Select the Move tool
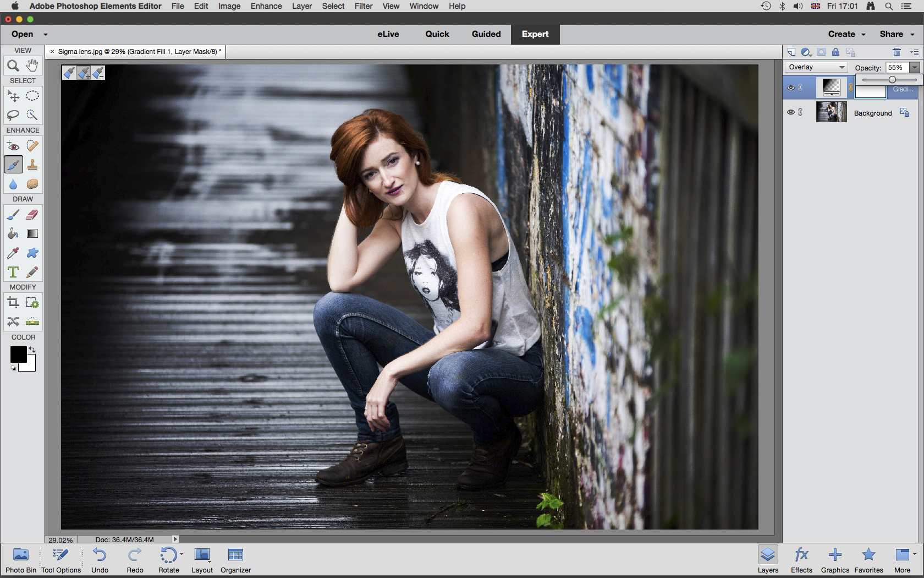This screenshot has width=924, height=578. point(13,96)
